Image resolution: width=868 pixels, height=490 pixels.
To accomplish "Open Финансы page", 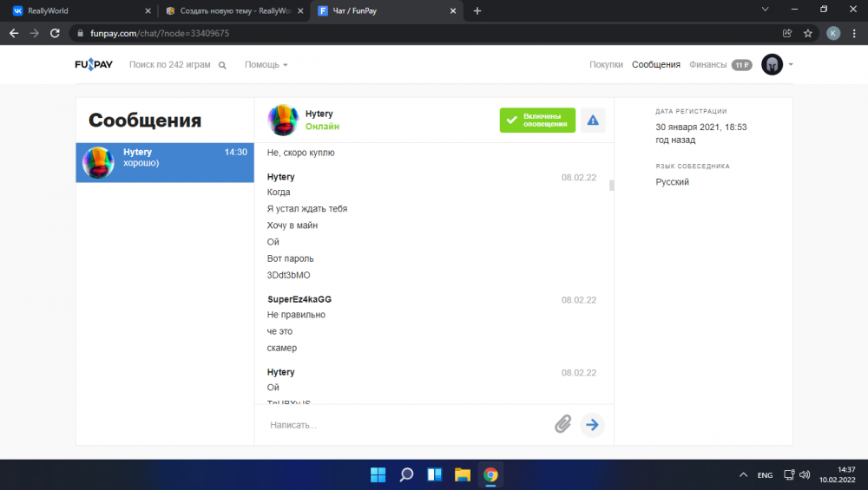I will click(707, 65).
